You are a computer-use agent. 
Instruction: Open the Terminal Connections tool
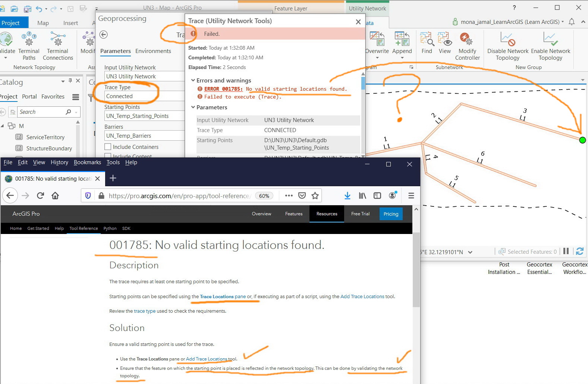[58, 38]
